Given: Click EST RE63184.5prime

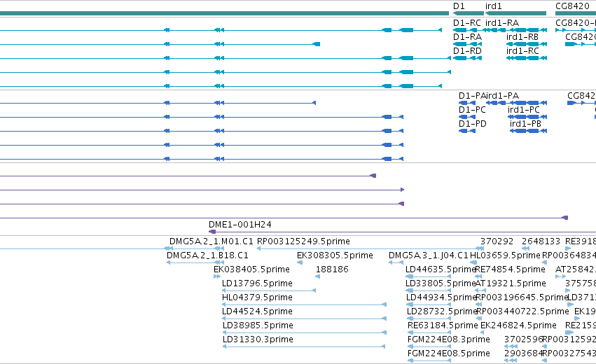Looking at the screenshot, I should pyautogui.click(x=443, y=325).
